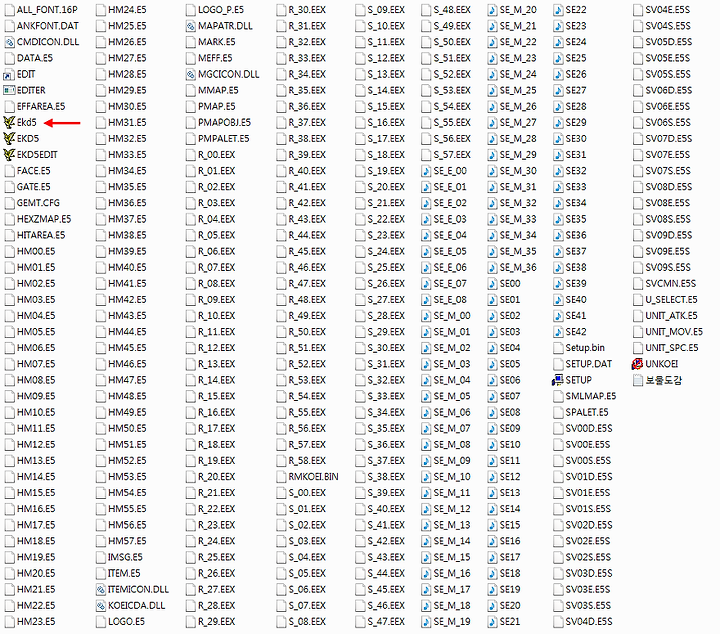Click the MMAP.E5 file name

click(x=219, y=90)
